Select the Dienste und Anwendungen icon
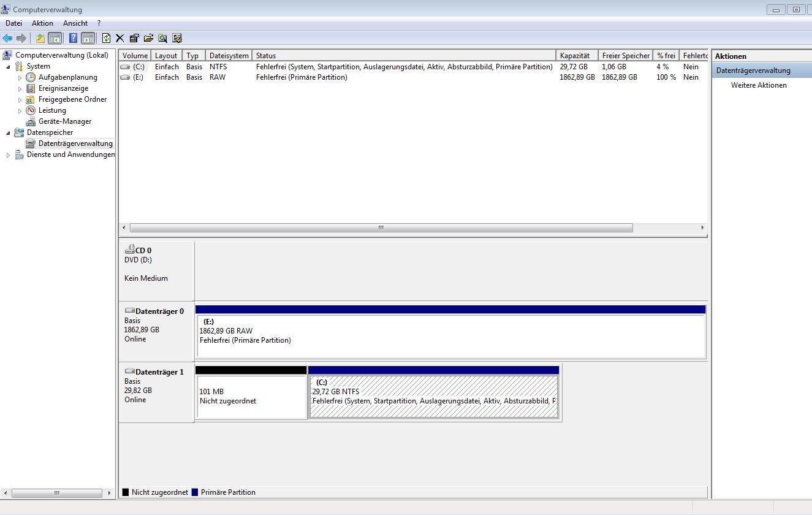The width and height of the screenshot is (812, 515). point(19,154)
